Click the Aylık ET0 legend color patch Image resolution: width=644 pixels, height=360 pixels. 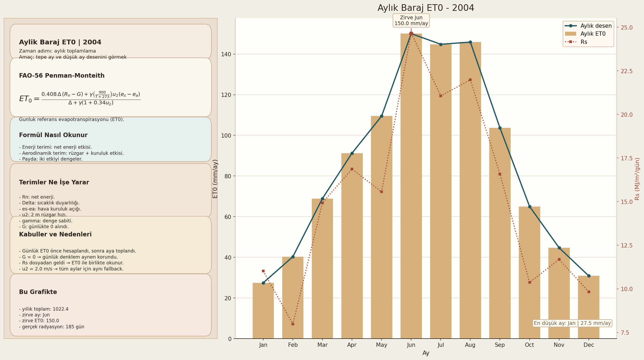[x=571, y=34]
